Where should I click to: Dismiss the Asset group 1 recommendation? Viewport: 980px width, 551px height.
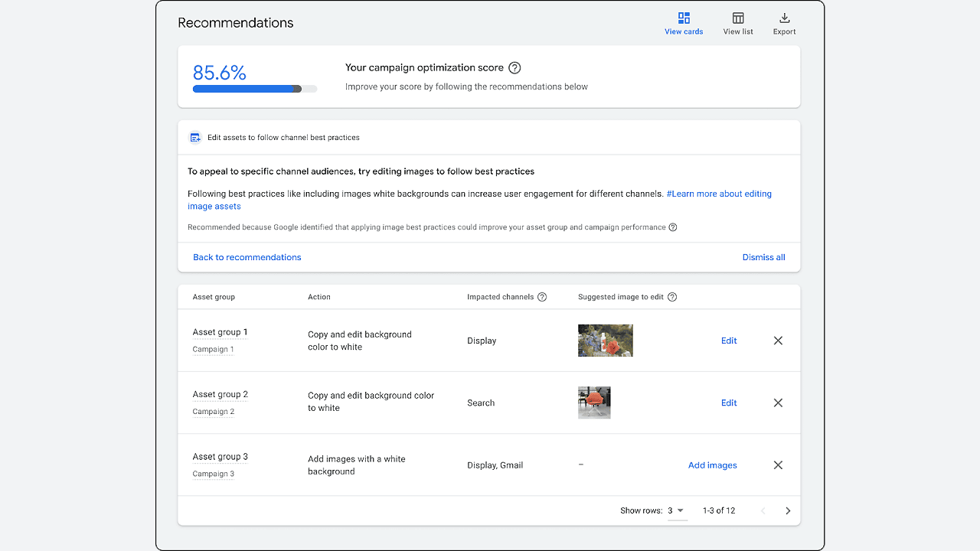pyautogui.click(x=778, y=341)
